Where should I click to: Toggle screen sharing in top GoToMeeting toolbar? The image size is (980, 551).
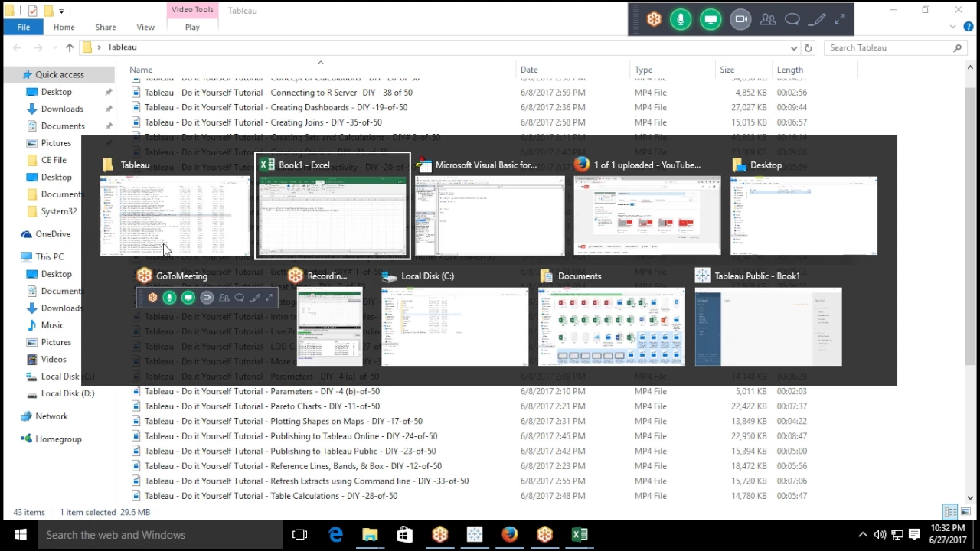[x=710, y=20]
